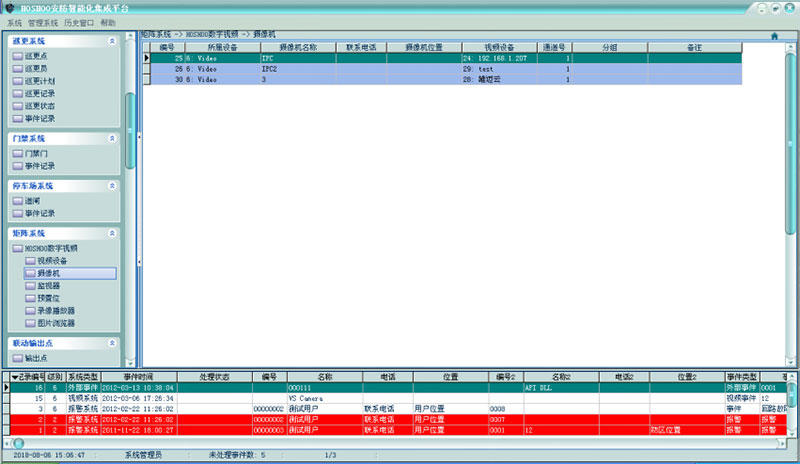Open the 历史窗口 menu
Viewport: 800px width, 464px height.
[78, 22]
